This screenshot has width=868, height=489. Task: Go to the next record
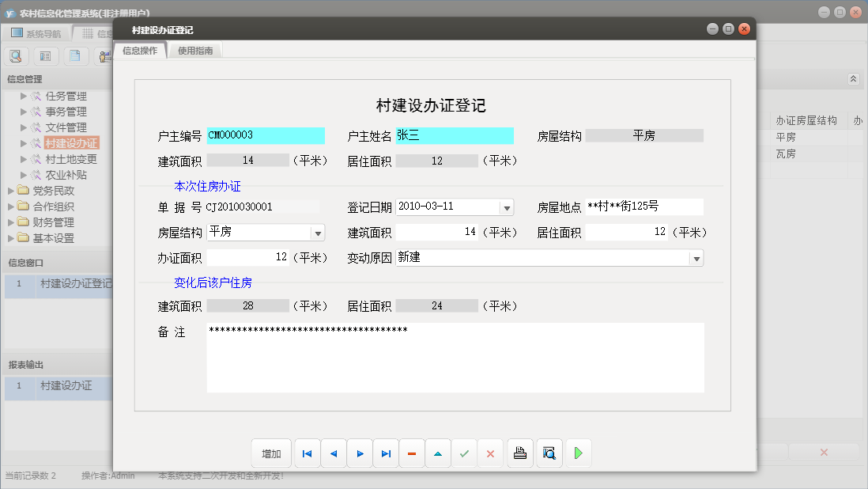coord(360,453)
